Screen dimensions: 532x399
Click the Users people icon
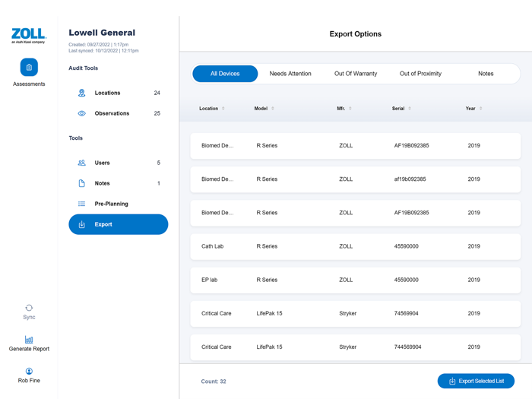82,163
